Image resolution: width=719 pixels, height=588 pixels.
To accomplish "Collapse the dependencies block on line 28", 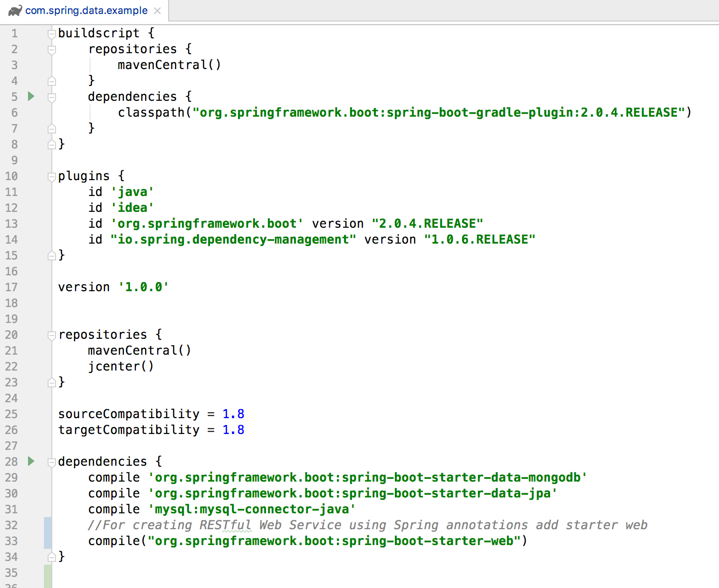I will click(x=52, y=462).
